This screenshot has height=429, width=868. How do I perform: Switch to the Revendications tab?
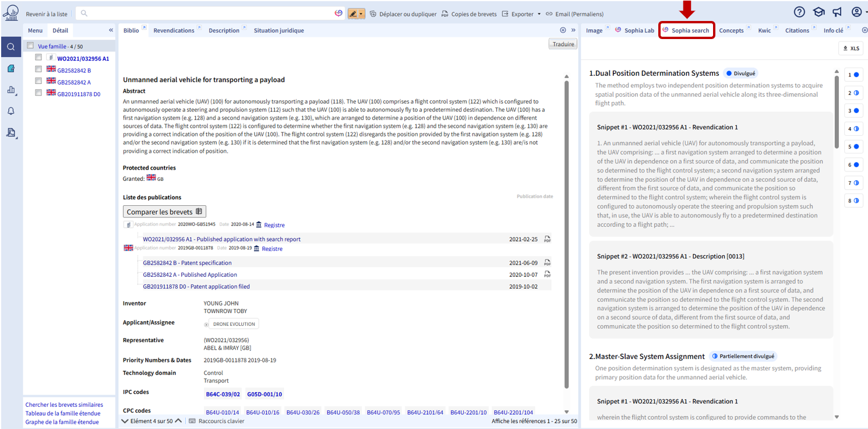(174, 31)
